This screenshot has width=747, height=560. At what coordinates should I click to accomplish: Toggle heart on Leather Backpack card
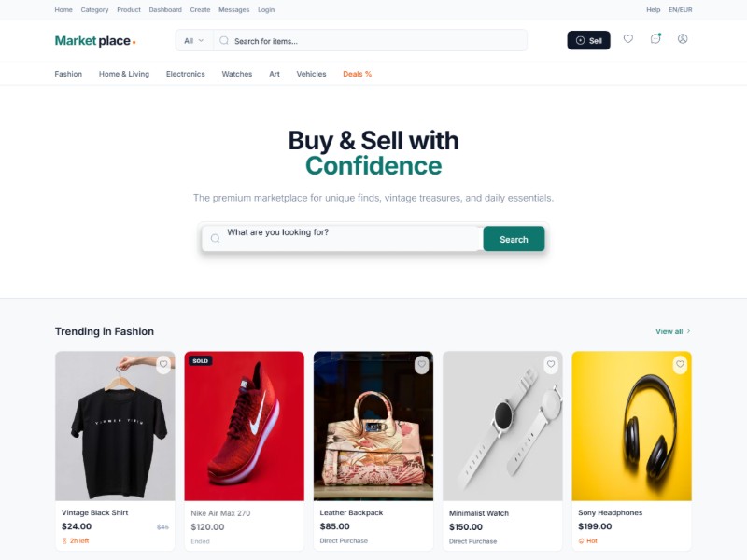(x=422, y=365)
